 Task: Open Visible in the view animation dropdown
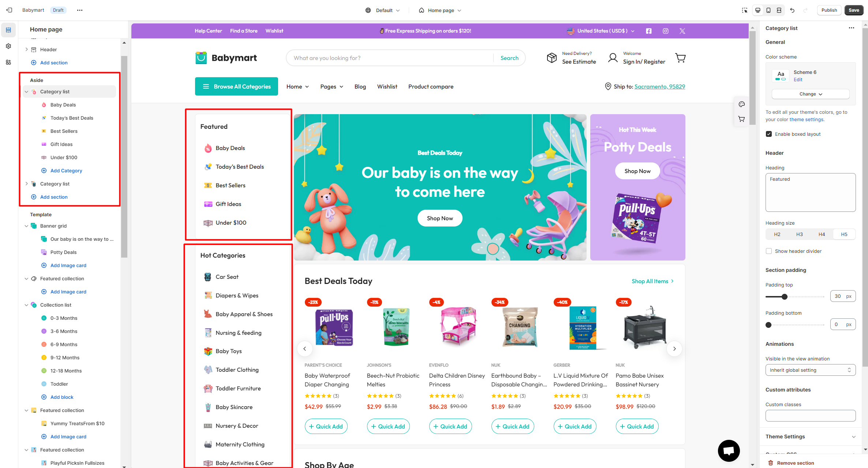811,370
